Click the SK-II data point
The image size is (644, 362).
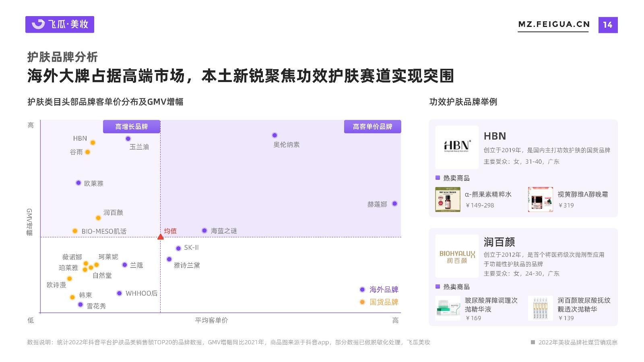[x=178, y=248]
